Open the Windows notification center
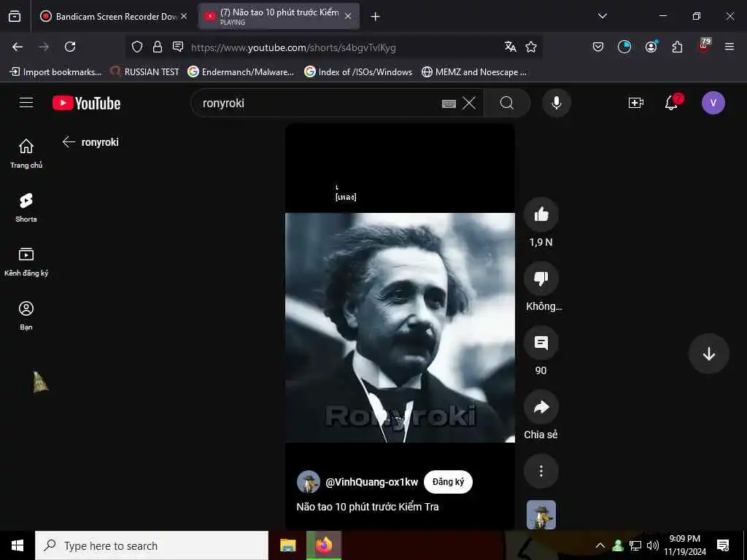Viewport: 747px width, 560px height. (x=723, y=545)
